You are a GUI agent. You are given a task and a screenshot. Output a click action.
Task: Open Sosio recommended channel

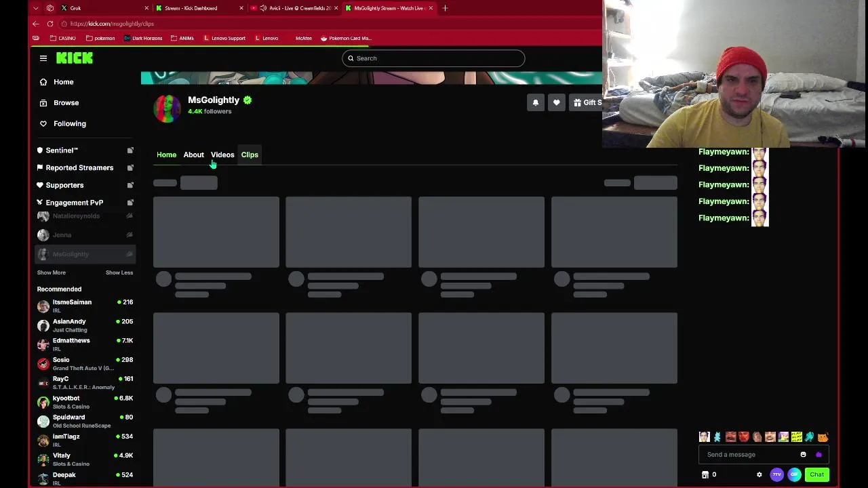(85, 363)
